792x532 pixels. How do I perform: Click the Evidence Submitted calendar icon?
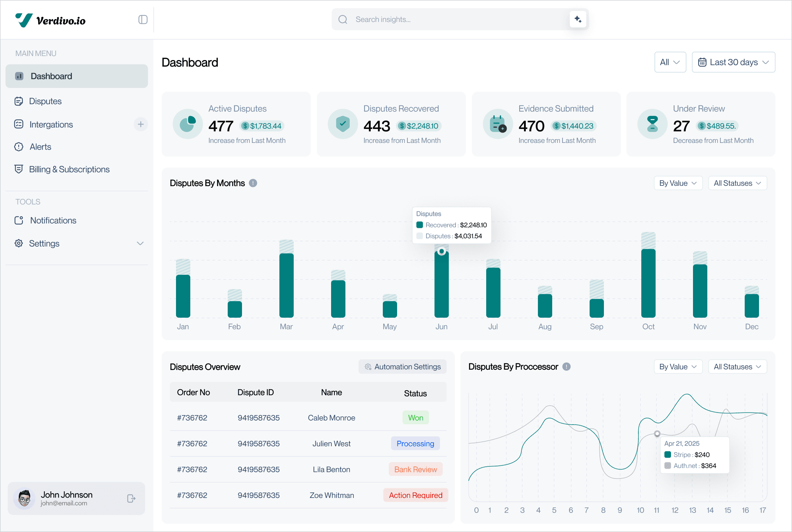pyautogui.click(x=498, y=124)
